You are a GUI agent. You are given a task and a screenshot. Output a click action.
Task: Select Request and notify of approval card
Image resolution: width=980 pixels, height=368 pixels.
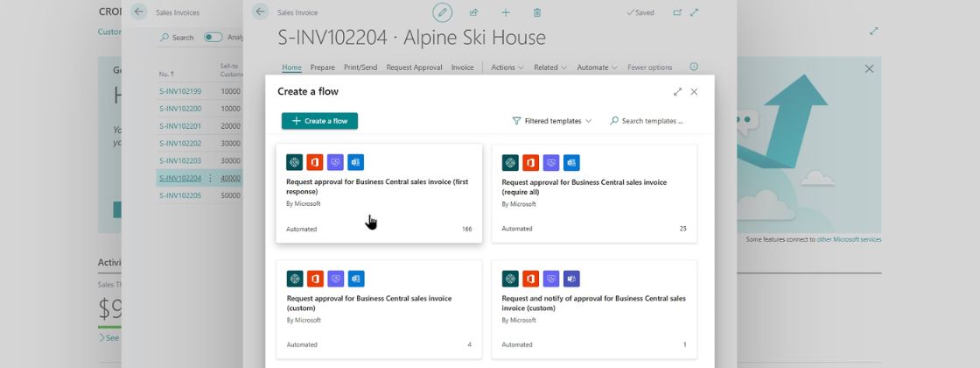(594, 309)
